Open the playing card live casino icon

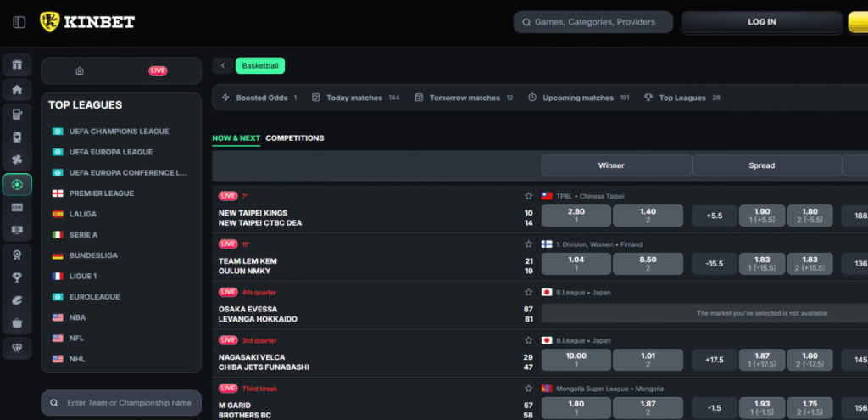click(x=17, y=137)
